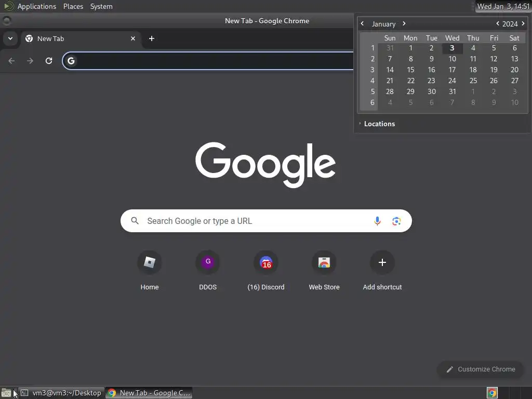Open the (16) Discord shortcut
The image size is (532, 399).
click(266, 271)
